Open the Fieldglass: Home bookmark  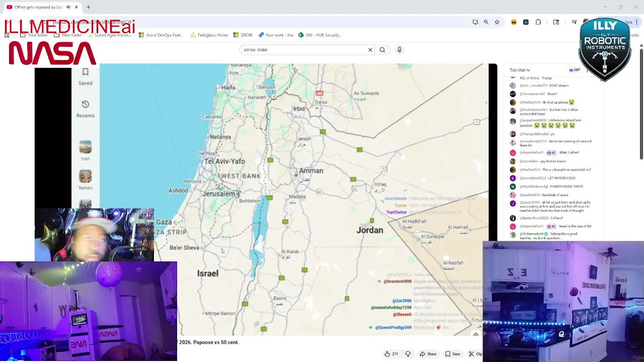click(x=209, y=35)
